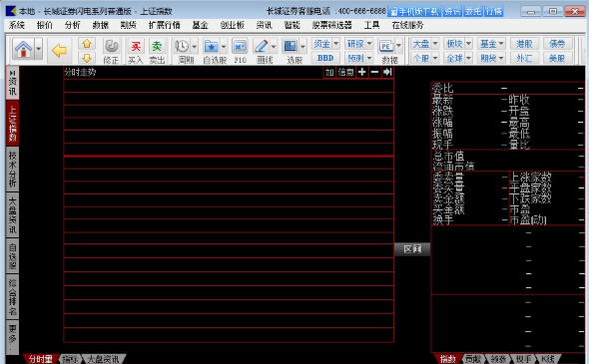The image size is (589, 364).
Task: Switch to the K线 bottom right tab
Action: point(548,359)
